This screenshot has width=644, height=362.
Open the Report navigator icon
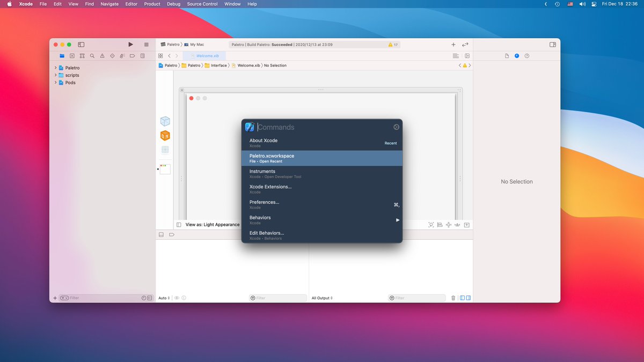142,56
